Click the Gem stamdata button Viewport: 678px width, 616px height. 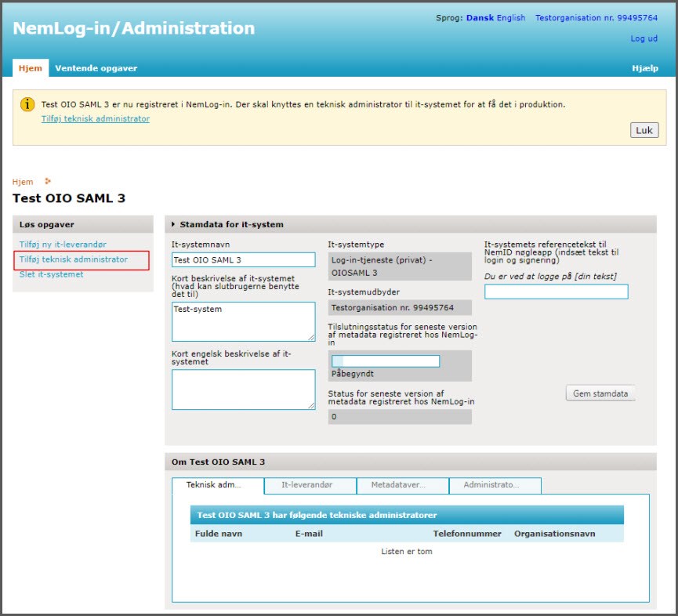click(600, 393)
